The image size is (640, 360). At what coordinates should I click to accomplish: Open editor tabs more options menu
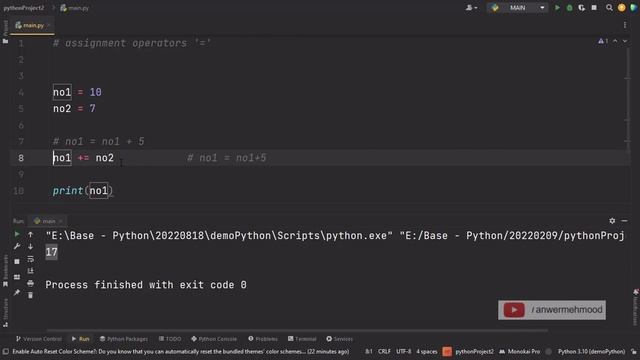(x=625, y=25)
